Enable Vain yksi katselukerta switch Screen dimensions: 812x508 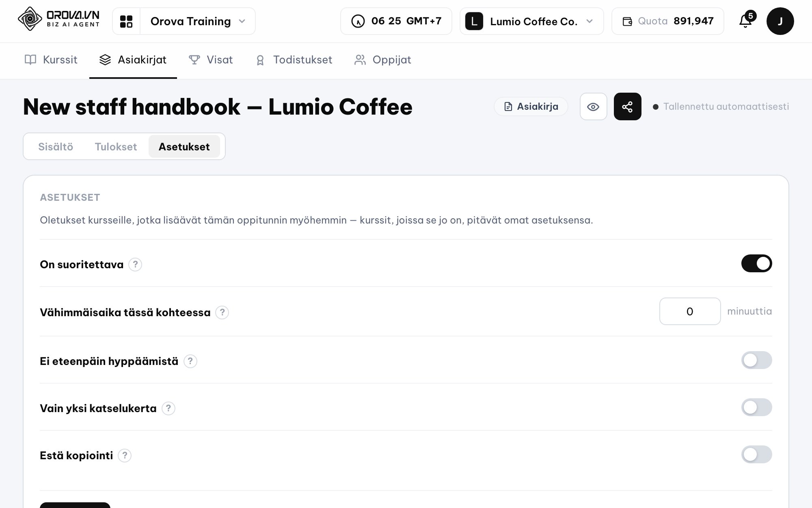coord(756,407)
